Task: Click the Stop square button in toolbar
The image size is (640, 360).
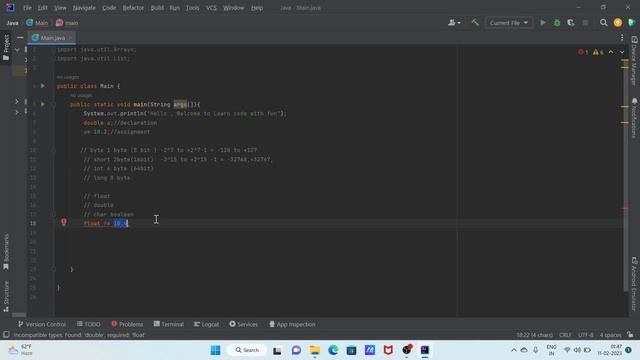Action: point(585,23)
